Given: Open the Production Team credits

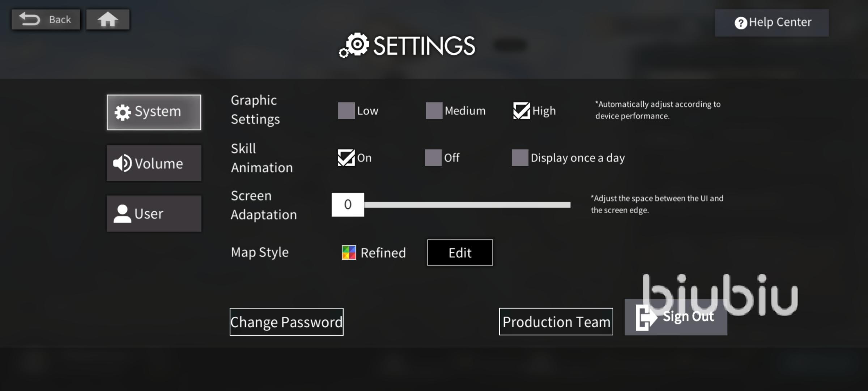Looking at the screenshot, I should point(556,321).
